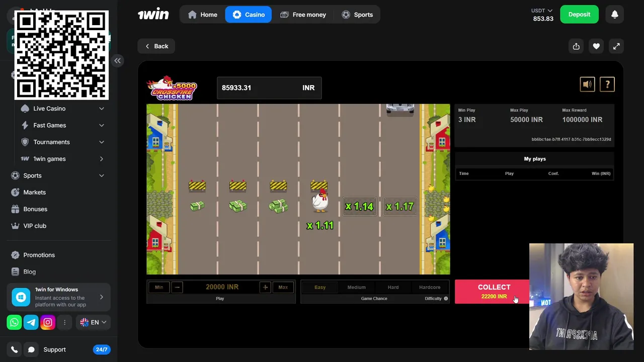Screen dimensions: 644x362
Task: Select Easy difficulty
Action: 320,287
